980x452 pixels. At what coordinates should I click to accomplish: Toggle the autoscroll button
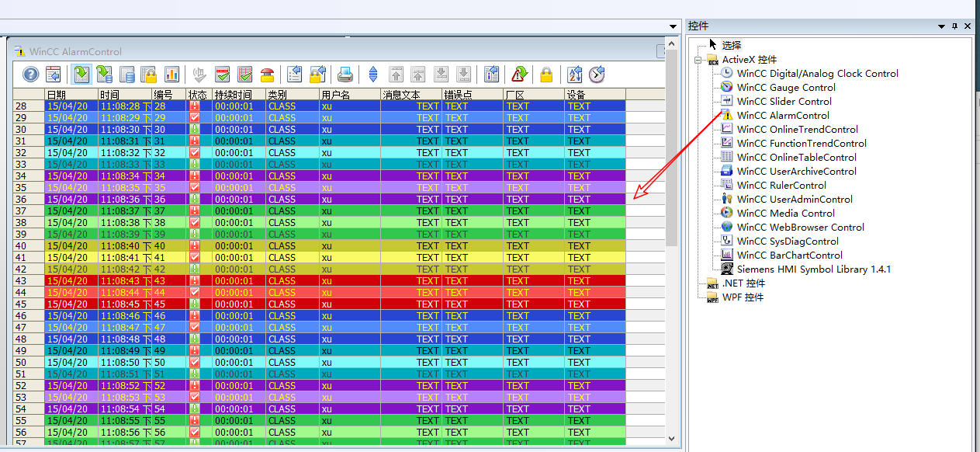coord(373,75)
